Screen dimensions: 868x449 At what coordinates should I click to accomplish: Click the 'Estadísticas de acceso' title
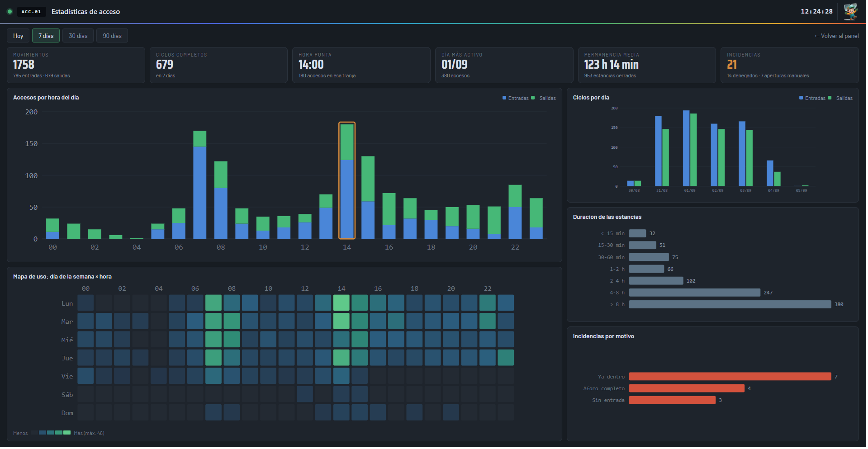(85, 12)
